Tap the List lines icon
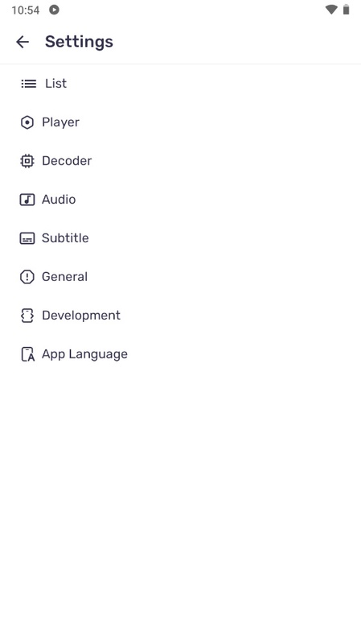Viewport: 361px width, 644px height. coord(29,84)
